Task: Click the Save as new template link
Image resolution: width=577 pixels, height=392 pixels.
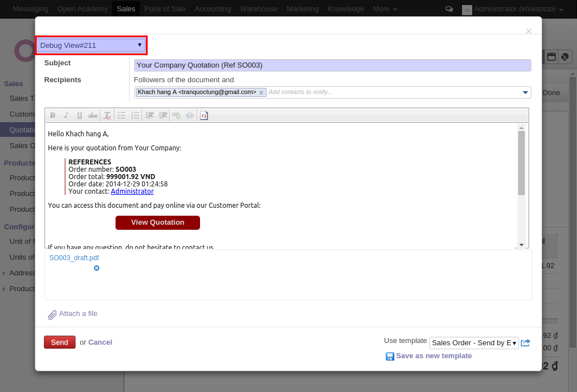Action: click(x=433, y=356)
